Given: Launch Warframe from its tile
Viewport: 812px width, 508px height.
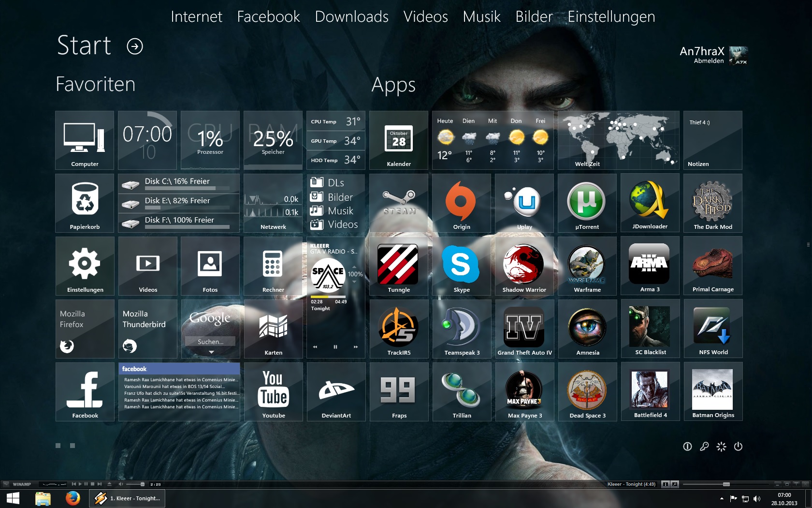Looking at the screenshot, I should click(587, 266).
